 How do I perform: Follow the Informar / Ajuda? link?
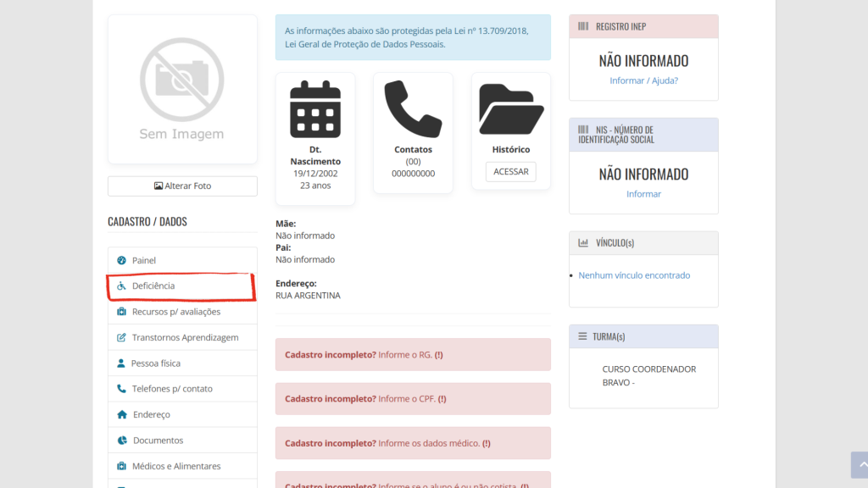[643, 80]
